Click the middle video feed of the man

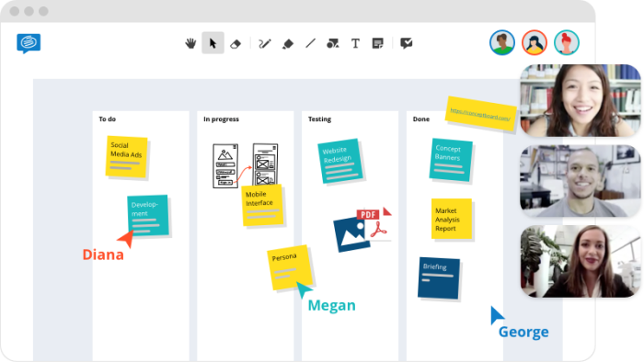[581, 181]
